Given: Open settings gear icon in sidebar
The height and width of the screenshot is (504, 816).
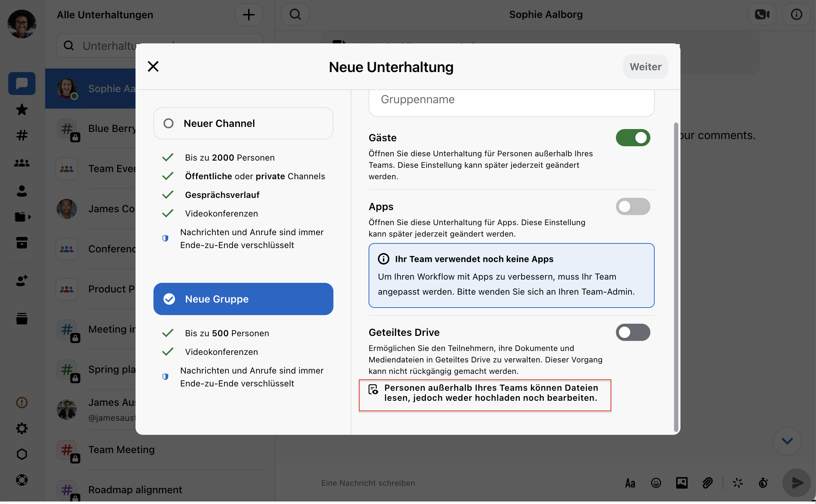Looking at the screenshot, I should click(22, 428).
